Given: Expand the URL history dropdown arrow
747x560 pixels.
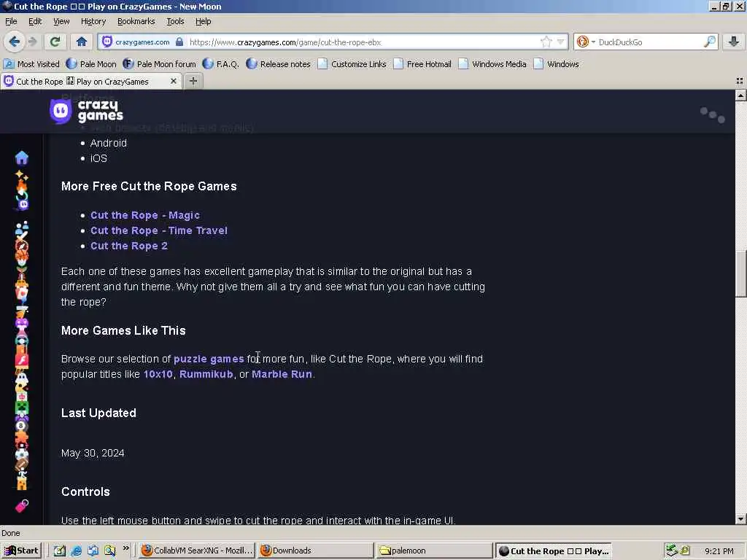Looking at the screenshot, I should tap(561, 42).
